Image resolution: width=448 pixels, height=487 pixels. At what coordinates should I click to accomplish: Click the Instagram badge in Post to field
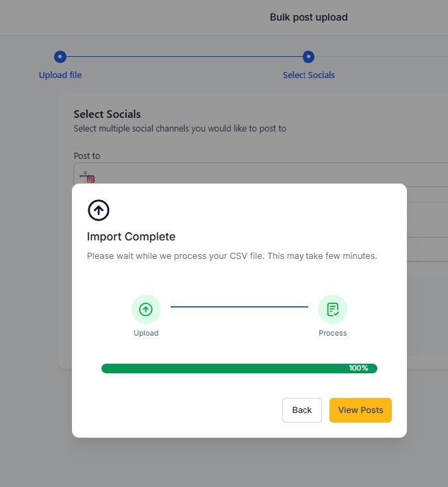click(90, 179)
